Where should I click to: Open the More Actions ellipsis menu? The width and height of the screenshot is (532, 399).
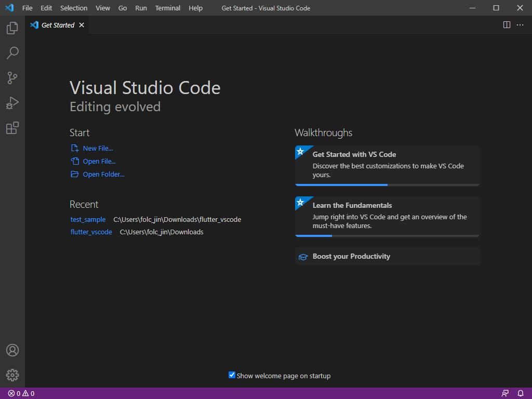point(520,25)
